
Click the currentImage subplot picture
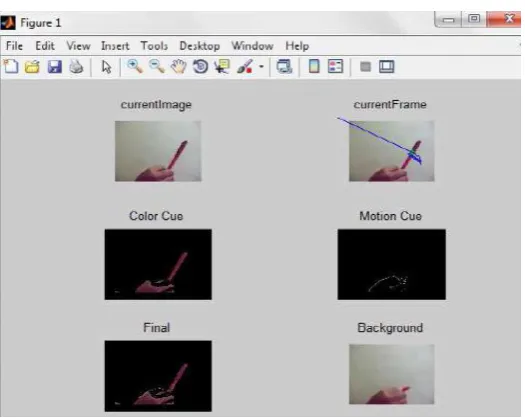pos(158,151)
